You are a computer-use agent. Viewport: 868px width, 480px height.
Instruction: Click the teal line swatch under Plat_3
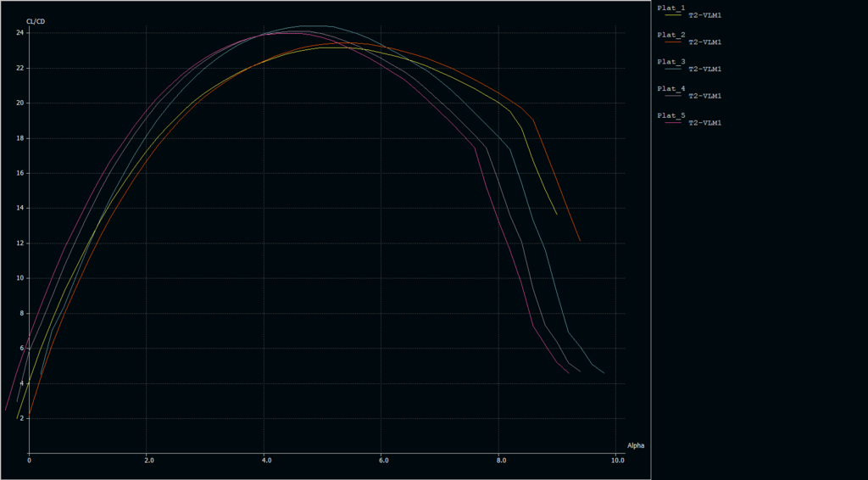(x=674, y=70)
